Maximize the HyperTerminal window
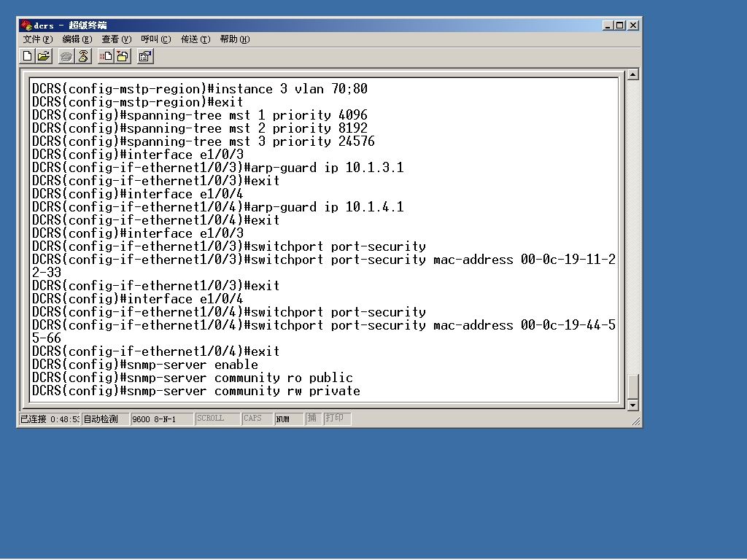The height and width of the screenshot is (560, 747). [x=619, y=26]
